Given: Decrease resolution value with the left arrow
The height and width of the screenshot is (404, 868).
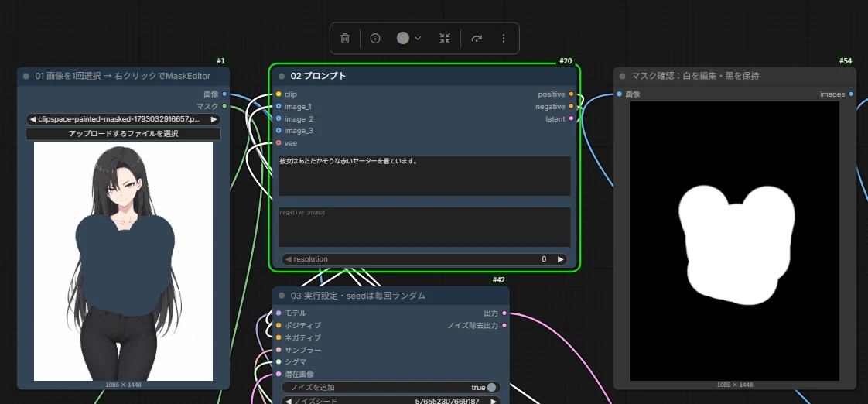Looking at the screenshot, I should 289,258.
